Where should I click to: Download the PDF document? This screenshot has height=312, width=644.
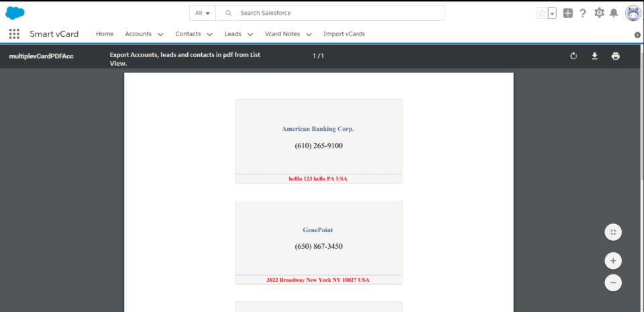click(x=594, y=56)
